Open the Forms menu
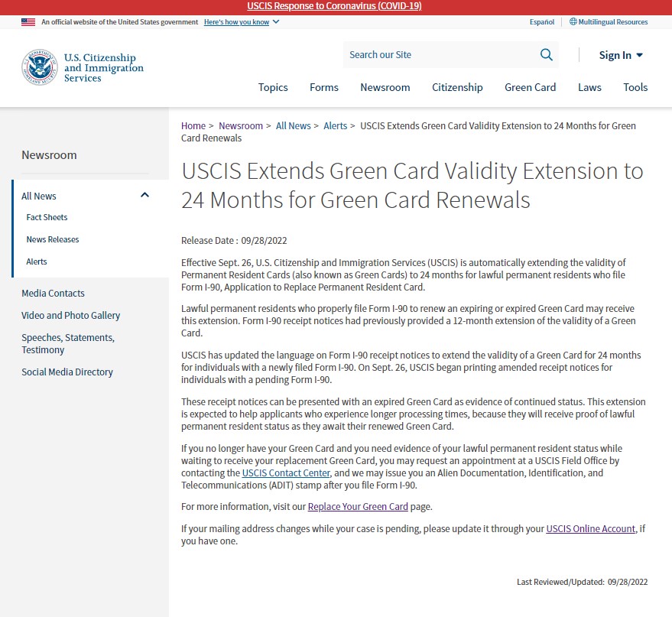 pyautogui.click(x=324, y=87)
